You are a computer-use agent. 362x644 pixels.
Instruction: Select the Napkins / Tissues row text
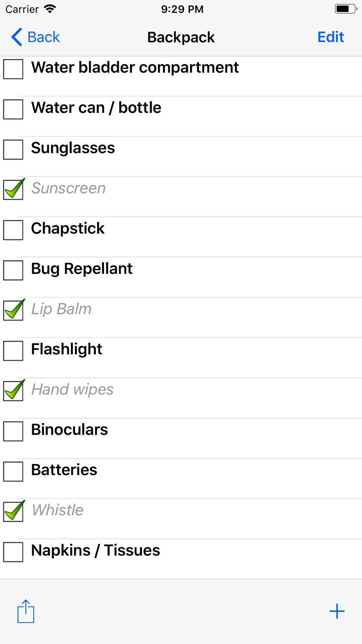(x=96, y=551)
